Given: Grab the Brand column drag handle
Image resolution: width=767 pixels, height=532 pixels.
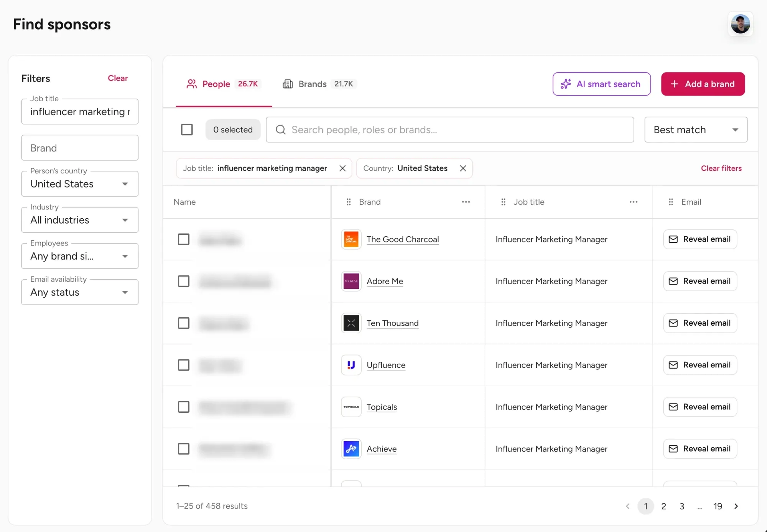Looking at the screenshot, I should (349, 202).
